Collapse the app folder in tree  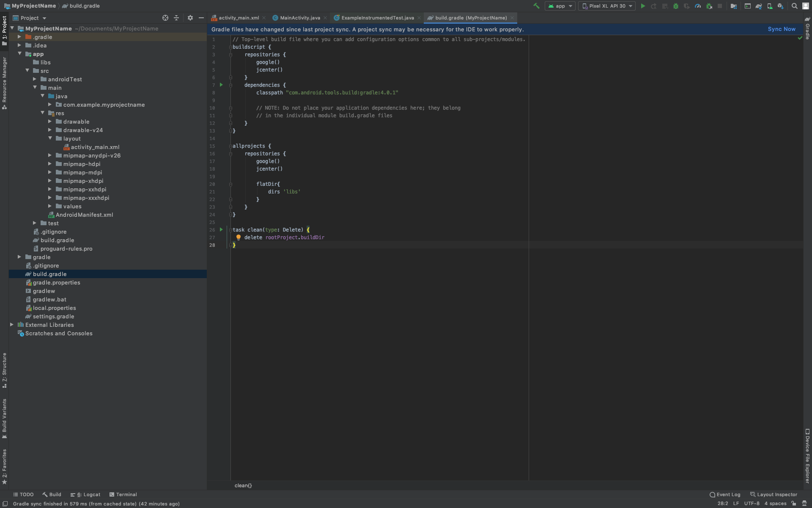click(19, 54)
